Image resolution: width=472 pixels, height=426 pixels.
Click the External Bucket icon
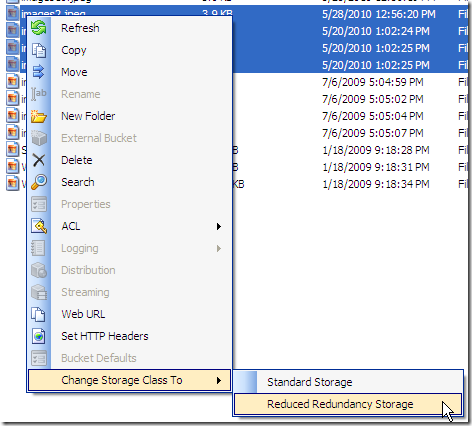39,138
